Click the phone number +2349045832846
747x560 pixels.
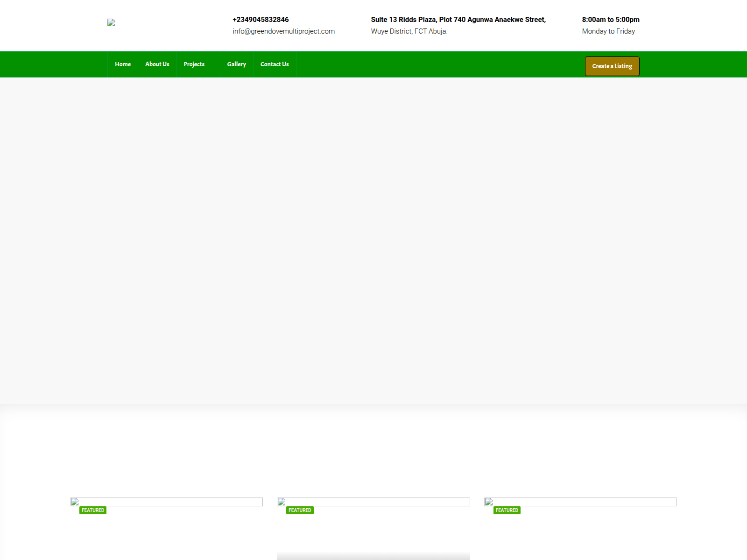coord(261,20)
